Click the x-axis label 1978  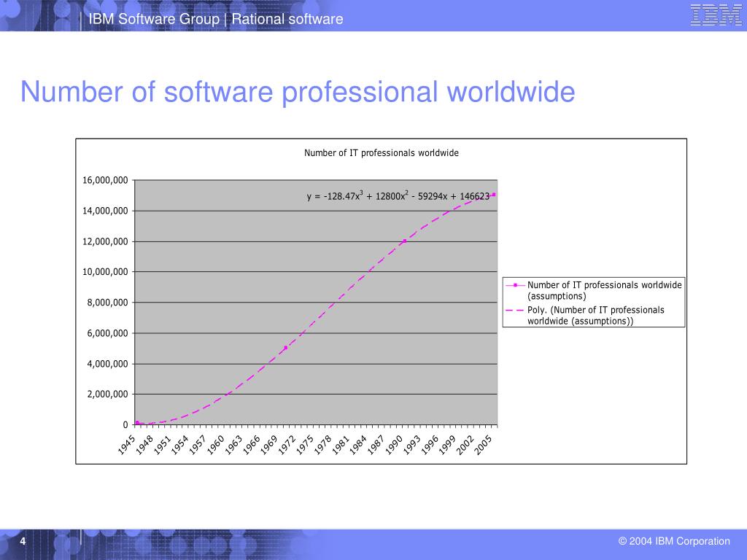pyautogui.click(x=323, y=446)
